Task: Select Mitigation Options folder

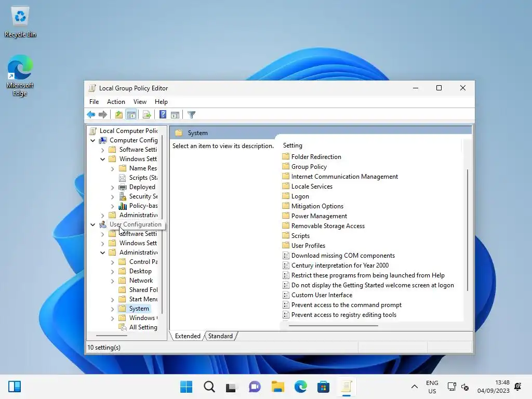Action: pyautogui.click(x=313, y=206)
